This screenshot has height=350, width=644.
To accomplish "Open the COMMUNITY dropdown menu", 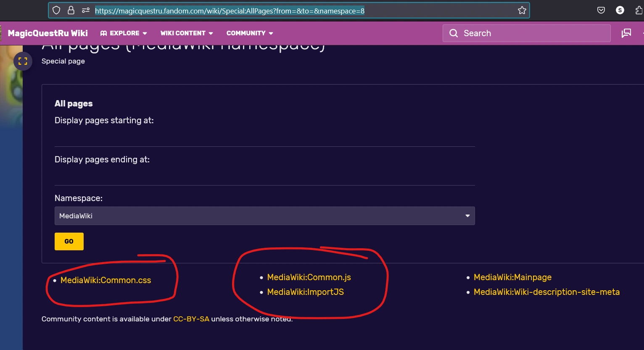I will coord(250,33).
